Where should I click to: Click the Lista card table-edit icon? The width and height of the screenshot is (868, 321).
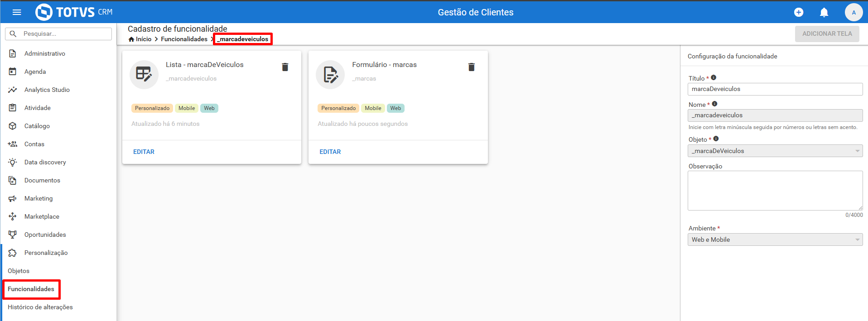[144, 75]
